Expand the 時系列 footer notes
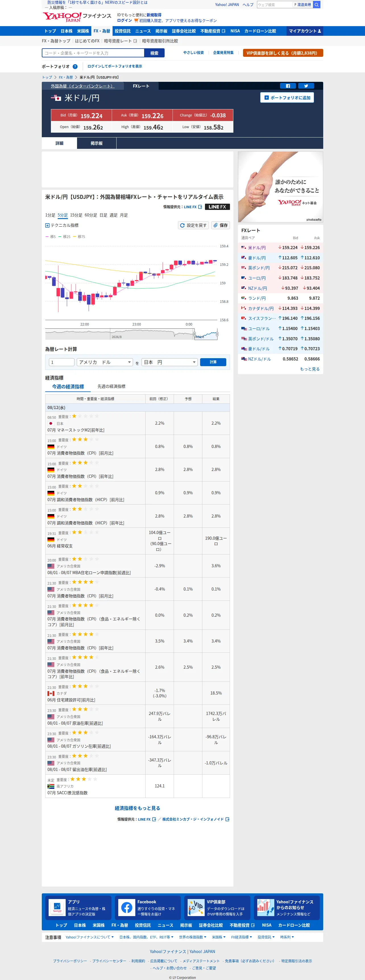 tap(287, 937)
